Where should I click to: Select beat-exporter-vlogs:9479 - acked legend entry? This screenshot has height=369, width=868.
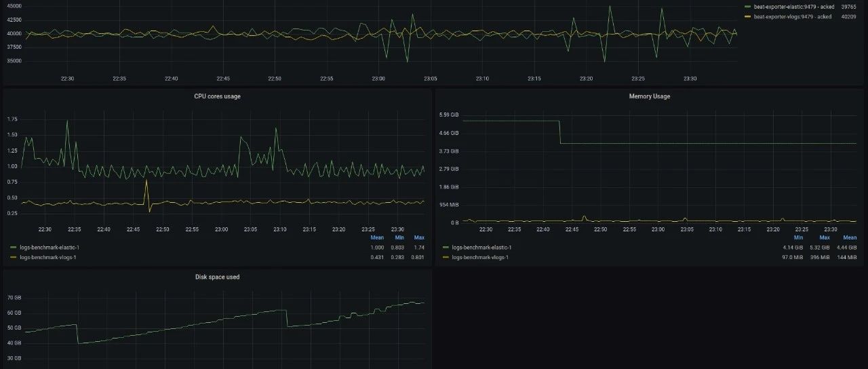point(792,17)
